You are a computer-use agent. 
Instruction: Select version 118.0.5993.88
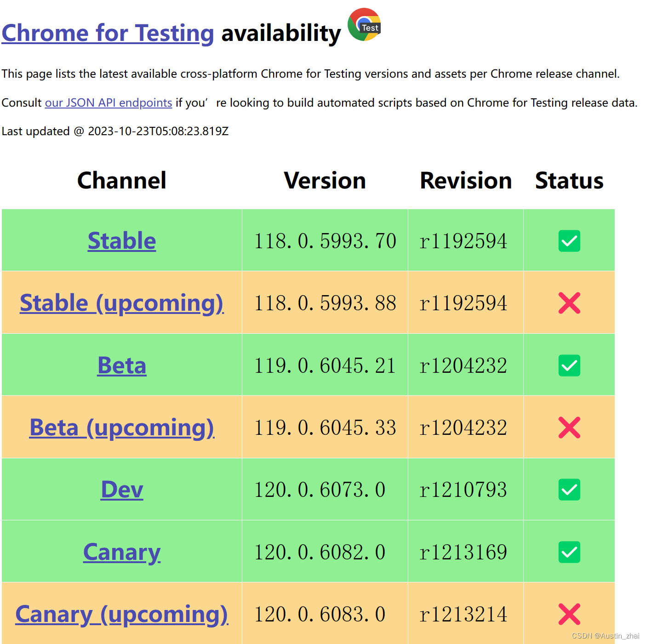pyautogui.click(x=325, y=303)
